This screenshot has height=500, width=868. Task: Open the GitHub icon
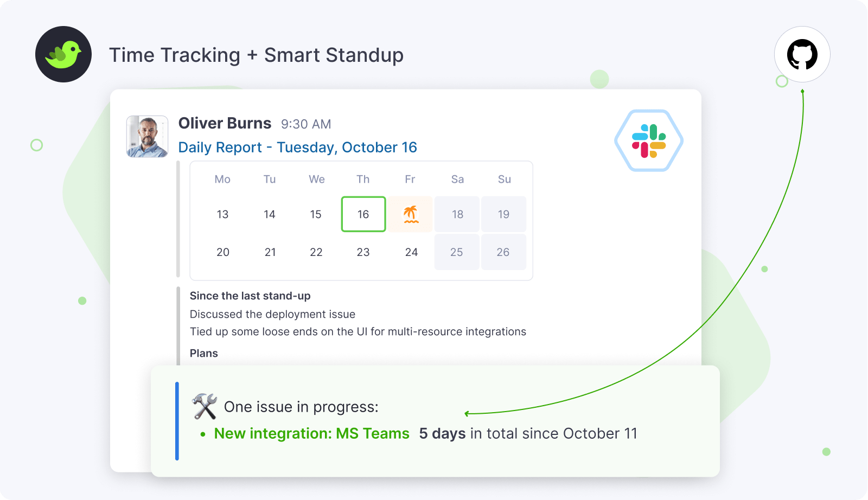tap(802, 54)
